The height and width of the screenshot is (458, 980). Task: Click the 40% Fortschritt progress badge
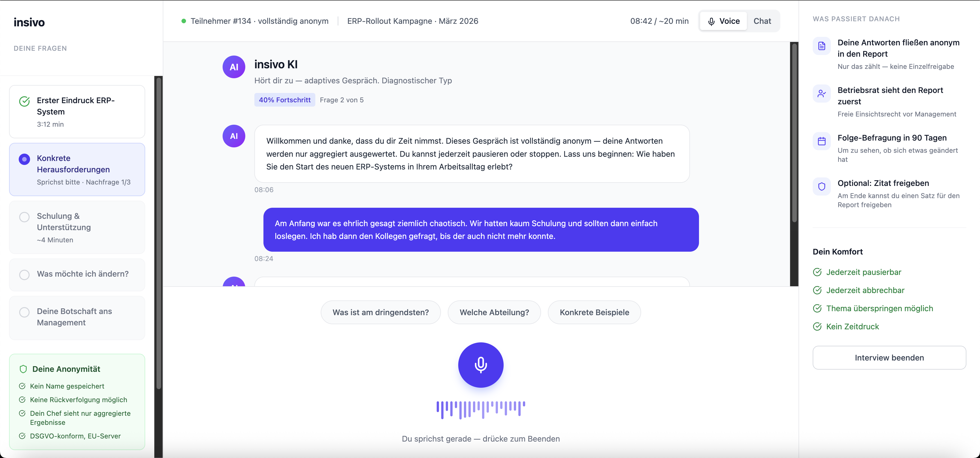[x=285, y=100]
